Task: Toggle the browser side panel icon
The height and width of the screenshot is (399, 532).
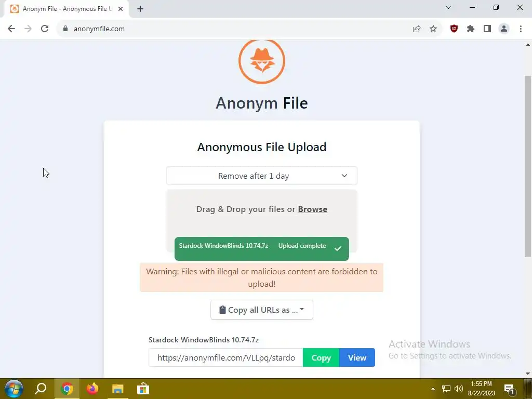Action: click(x=487, y=29)
